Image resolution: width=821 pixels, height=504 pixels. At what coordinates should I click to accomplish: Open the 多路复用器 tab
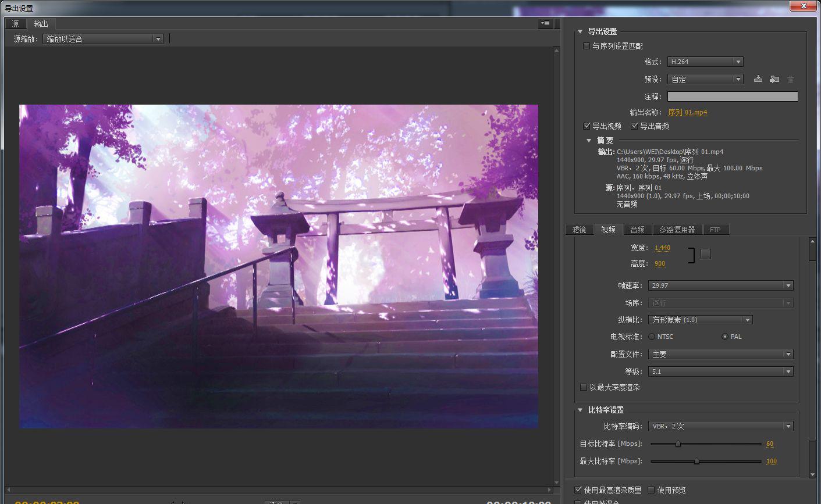(x=677, y=230)
